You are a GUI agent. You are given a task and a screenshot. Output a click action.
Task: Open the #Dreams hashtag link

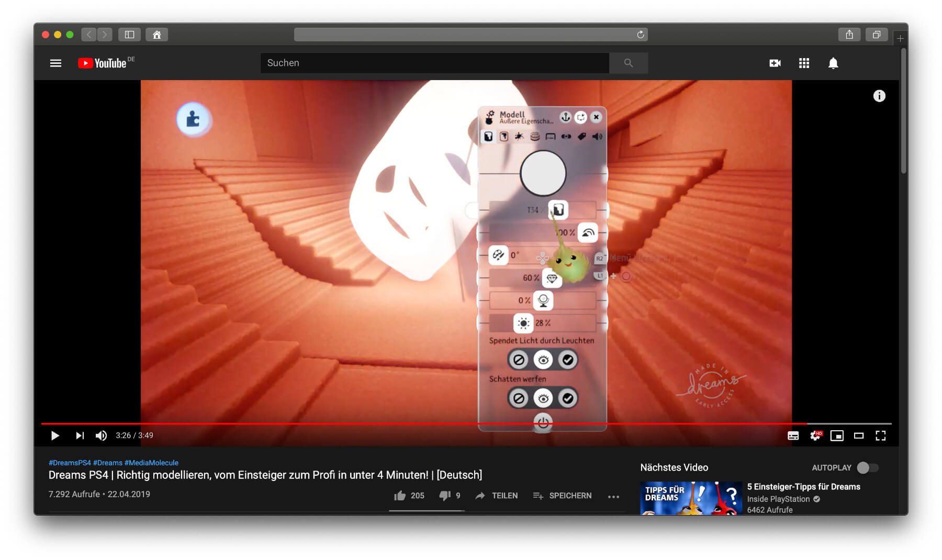coord(108,463)
